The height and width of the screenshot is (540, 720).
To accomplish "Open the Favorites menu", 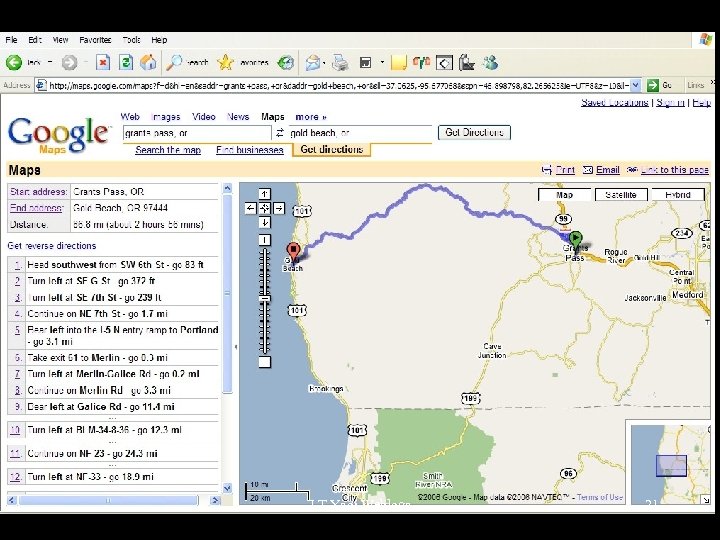I will pos(95,40).
